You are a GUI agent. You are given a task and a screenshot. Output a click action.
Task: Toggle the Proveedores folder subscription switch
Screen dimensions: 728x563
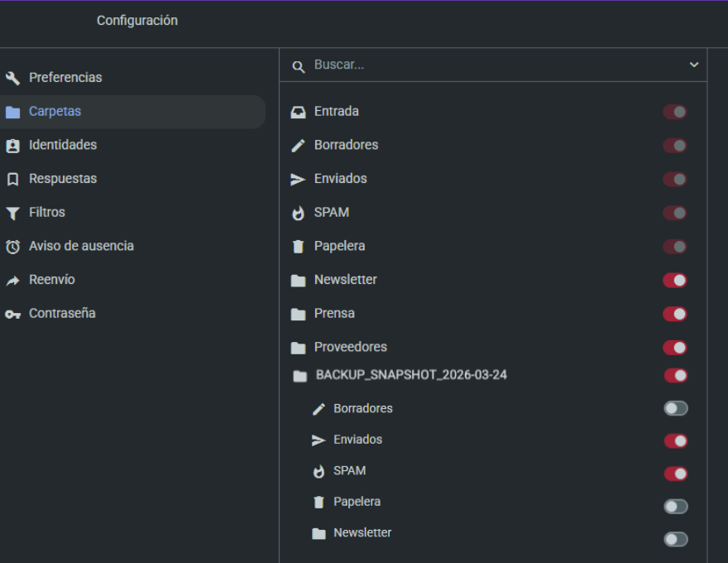[675, 348]
